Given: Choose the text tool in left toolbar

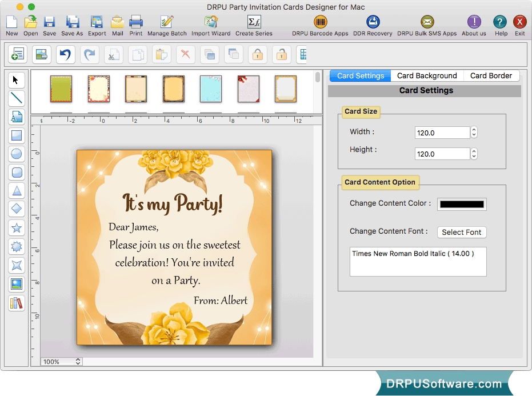Looking at the screenshot, I should (x=16, y=117).
